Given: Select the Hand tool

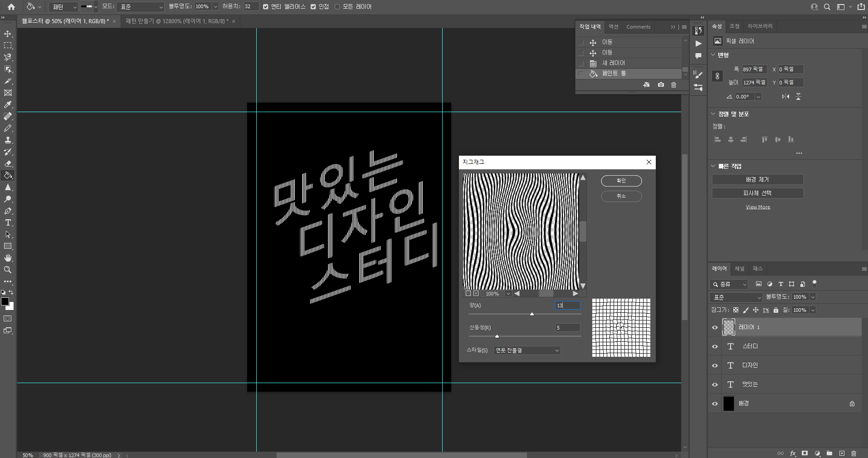Looking at the screenshot, I should point(8,258).
